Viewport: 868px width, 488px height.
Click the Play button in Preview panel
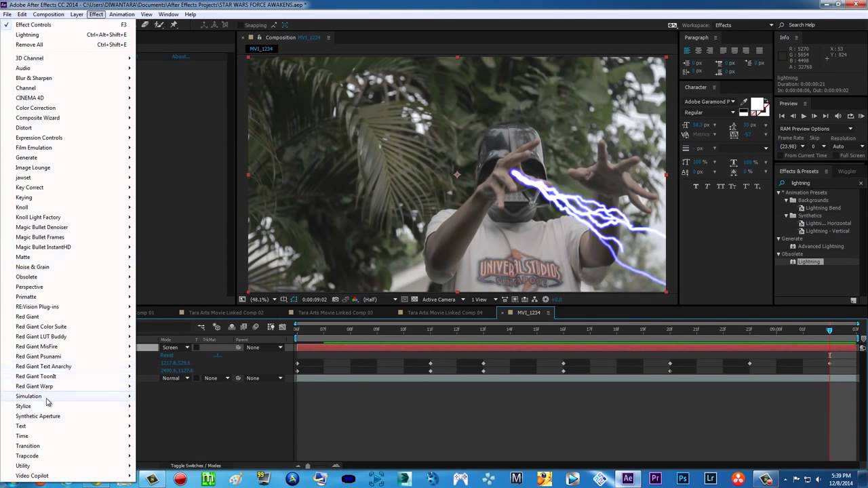pos(804,116)
